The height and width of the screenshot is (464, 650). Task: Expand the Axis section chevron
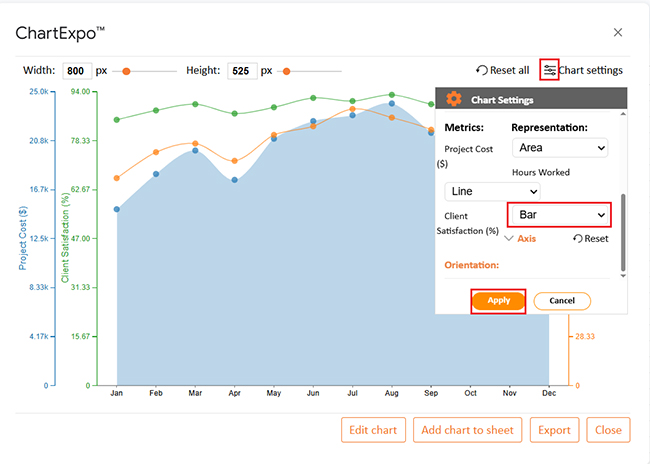[509, 239]
